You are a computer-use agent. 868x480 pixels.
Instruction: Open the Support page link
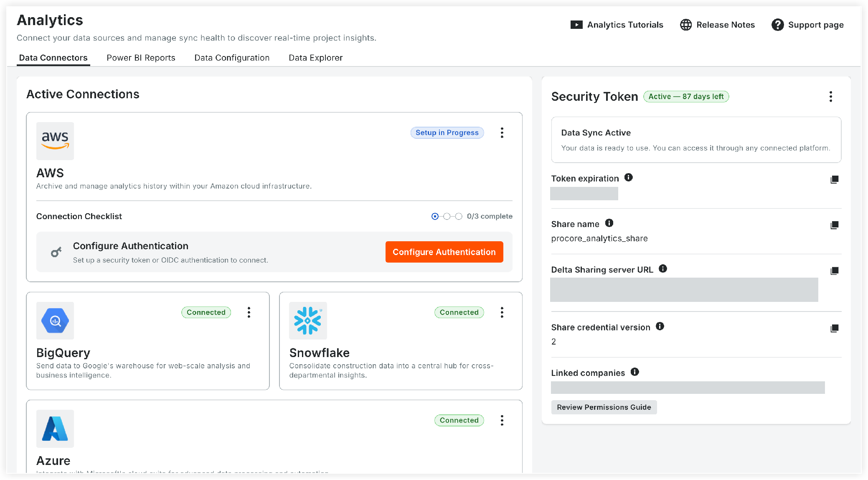point(808,25)
